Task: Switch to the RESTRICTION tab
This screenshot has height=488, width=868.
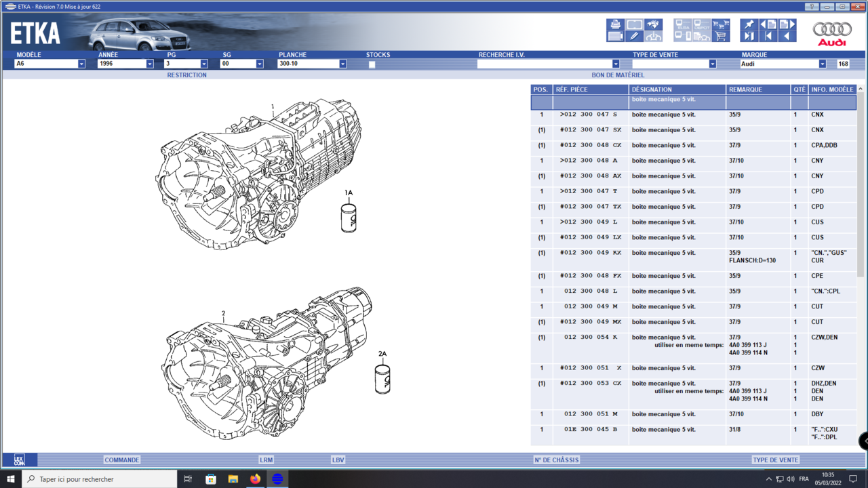Action: pos(186,75)
